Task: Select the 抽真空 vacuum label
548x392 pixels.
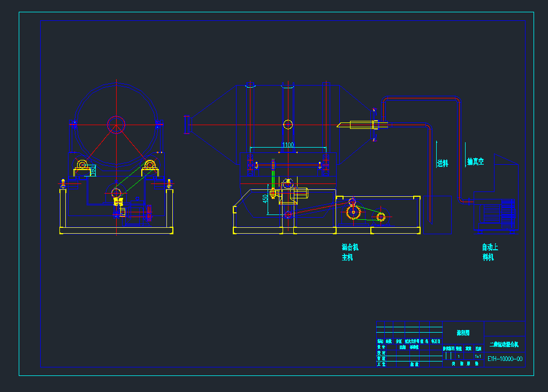Action: tap(475, 161)
